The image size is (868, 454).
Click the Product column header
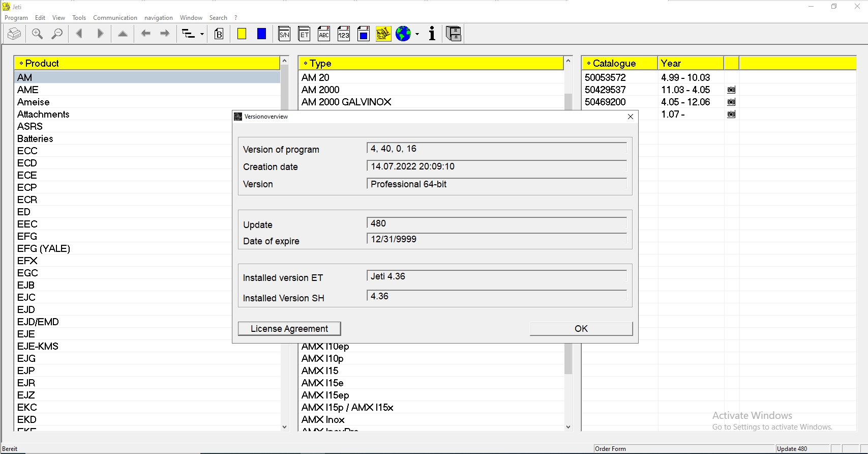coord(147,63)
